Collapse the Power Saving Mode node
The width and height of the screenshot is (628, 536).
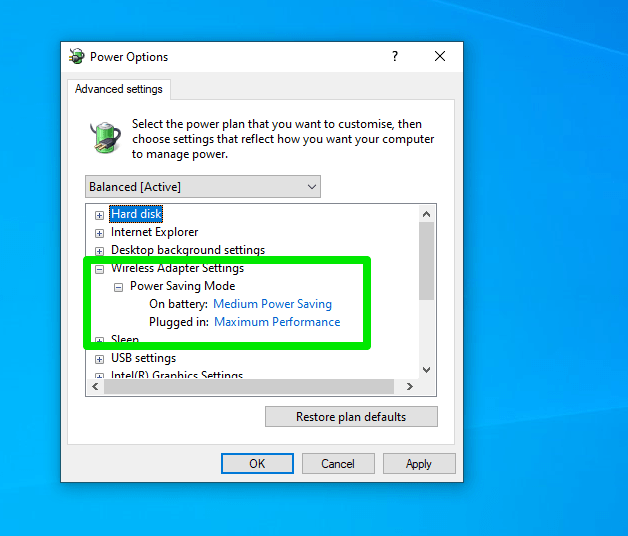[x=118, y=287]
